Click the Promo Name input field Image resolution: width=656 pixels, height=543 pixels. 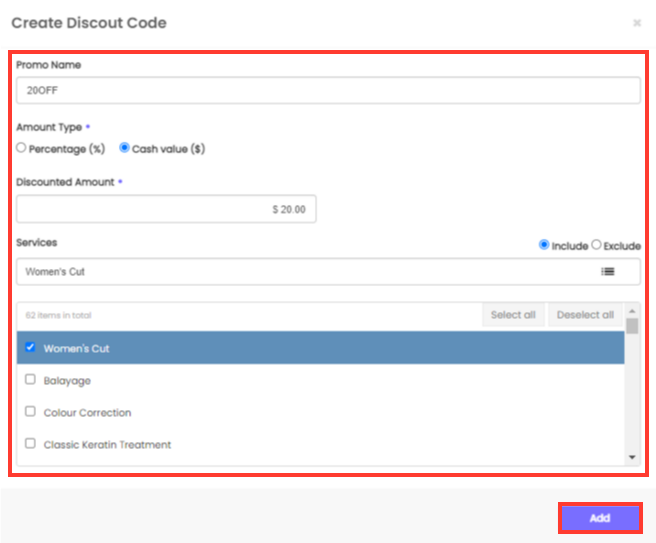328,90
